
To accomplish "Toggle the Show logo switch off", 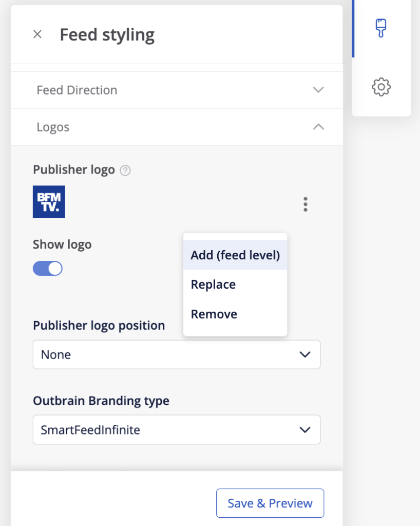I will click(x=48, y=268).
